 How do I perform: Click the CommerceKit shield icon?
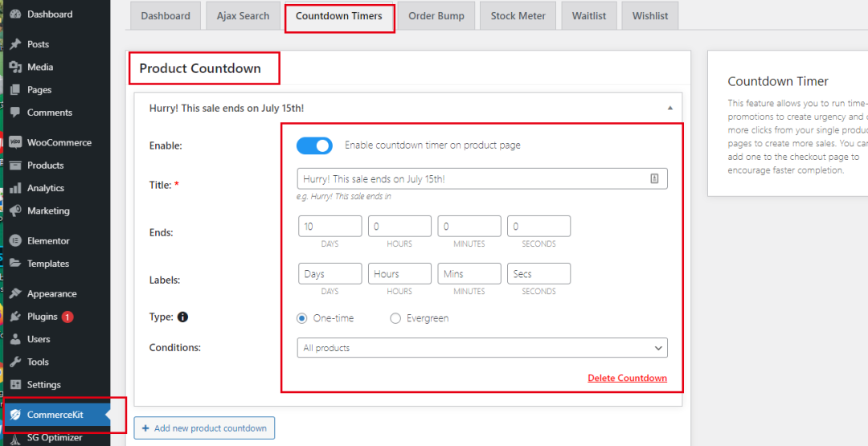(15, 415)
